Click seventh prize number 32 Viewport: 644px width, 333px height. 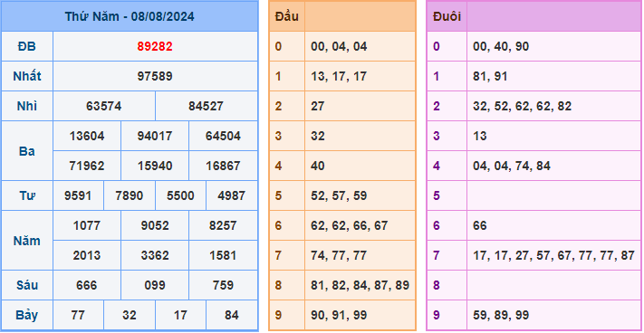coord(130,315)
